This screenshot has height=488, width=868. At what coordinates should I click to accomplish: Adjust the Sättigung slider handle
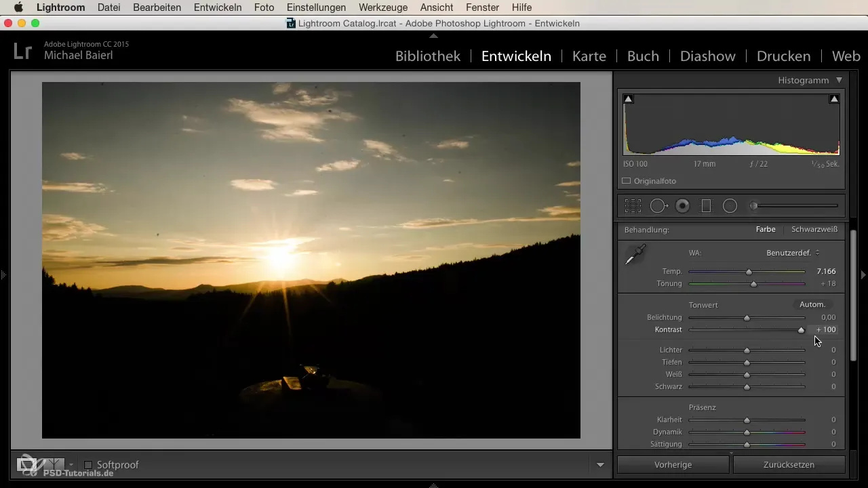(x=747, y=445)
